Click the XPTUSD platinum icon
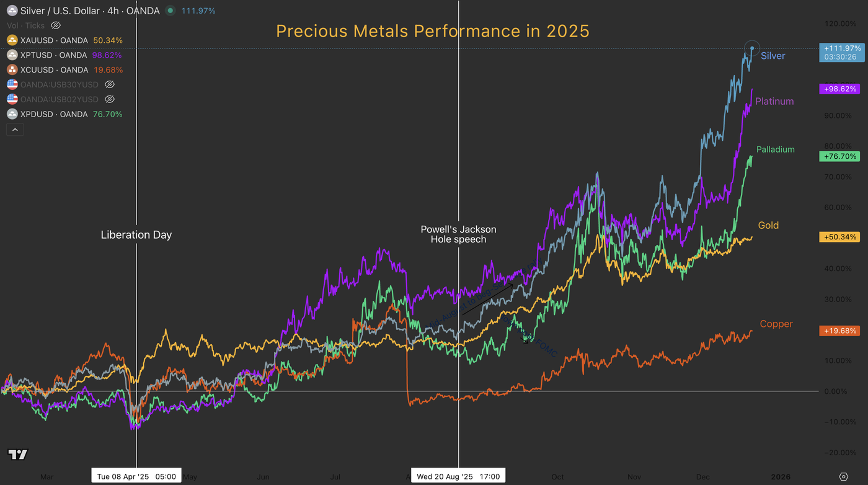The height and width of the screenshot is (485, 868). pyautogui.click(x=11, y=55)
